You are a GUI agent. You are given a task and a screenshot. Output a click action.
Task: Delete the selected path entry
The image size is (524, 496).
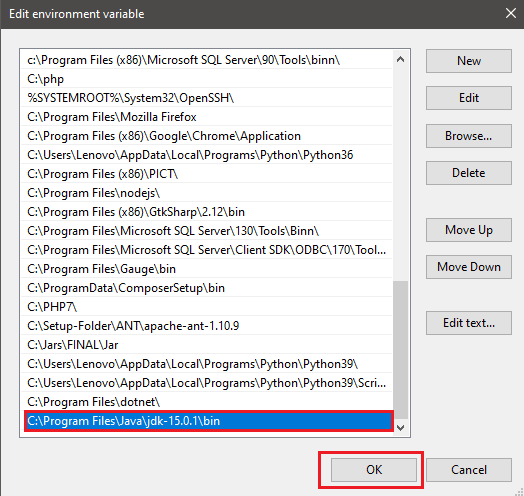(469, 173)
